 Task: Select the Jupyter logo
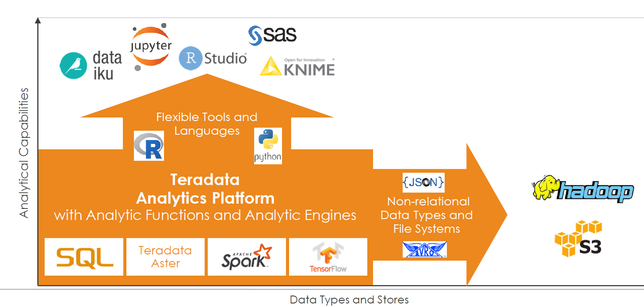point(151,47)
